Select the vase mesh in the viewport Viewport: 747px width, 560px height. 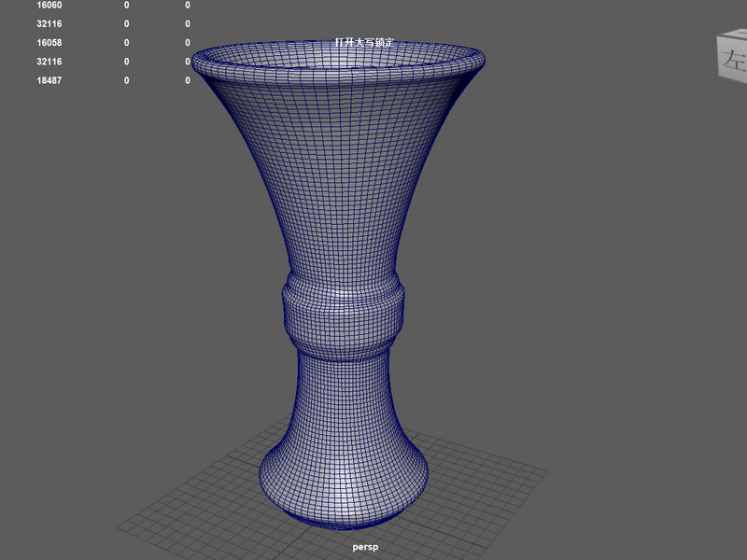[x=339, y=286]
